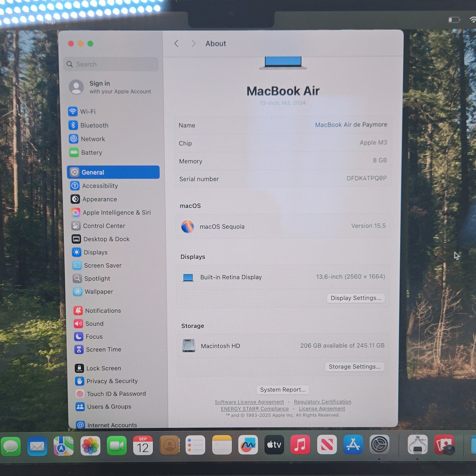Go back with the left chevron
The image size is (476, 476).
tap(177, 43)
